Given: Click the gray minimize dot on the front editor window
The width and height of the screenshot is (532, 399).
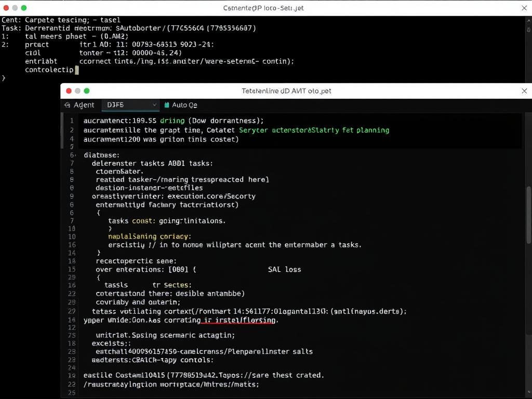Looking at the screenshot, I should (x=78, y=91).
